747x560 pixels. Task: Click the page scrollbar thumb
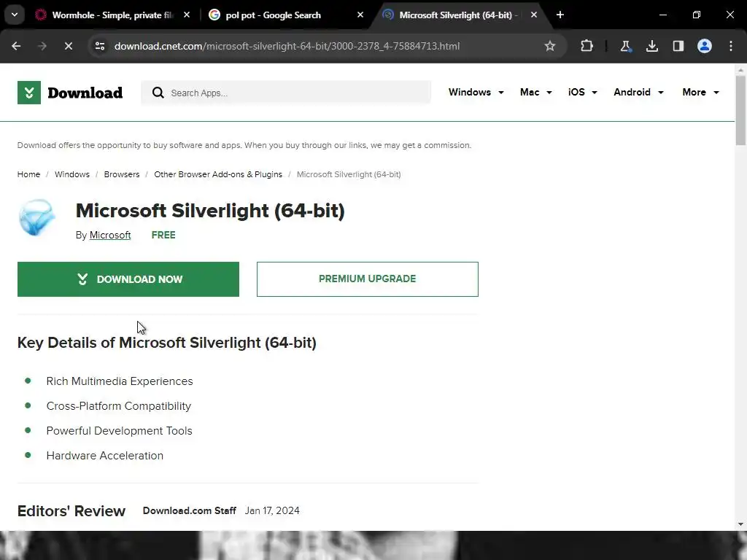pos(740,111)
